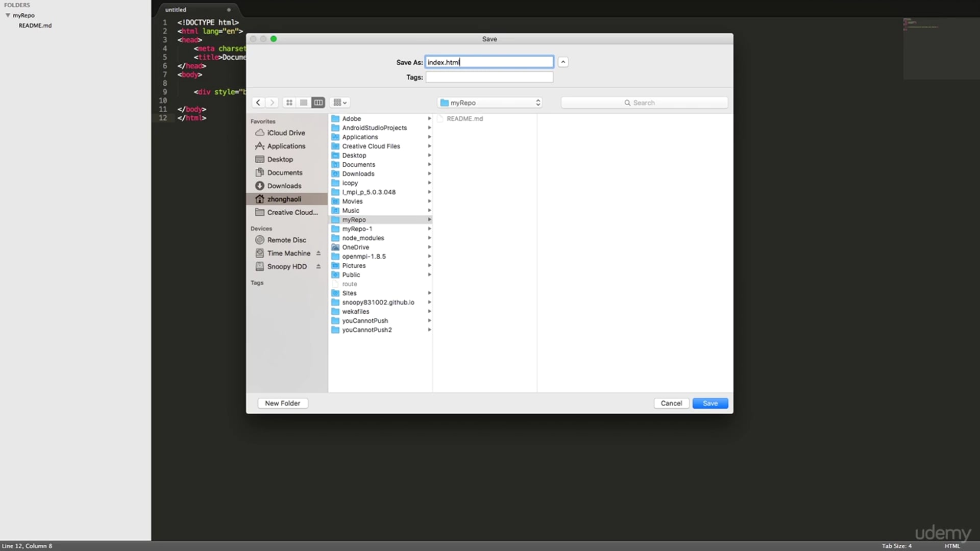Viewport: 980px width, 551px height.
Task: Click the HTML syntax selector in the status bar
Action: coord(952,546)
